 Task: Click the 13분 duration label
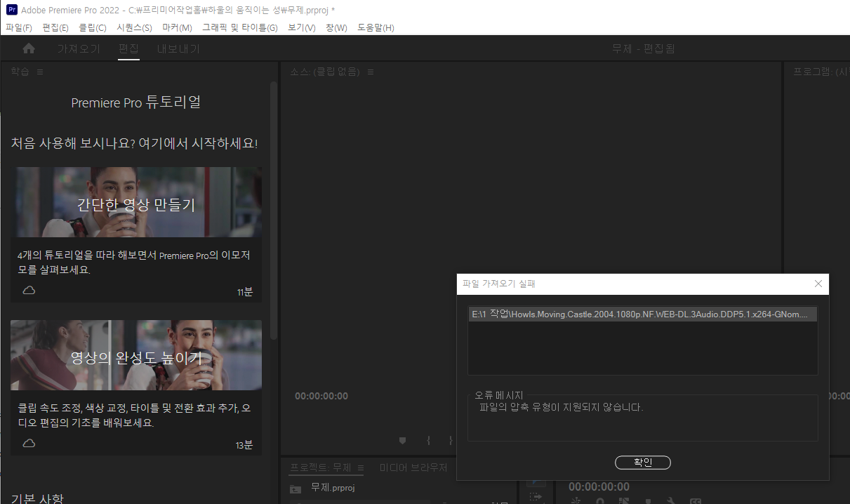click(244, 444)
